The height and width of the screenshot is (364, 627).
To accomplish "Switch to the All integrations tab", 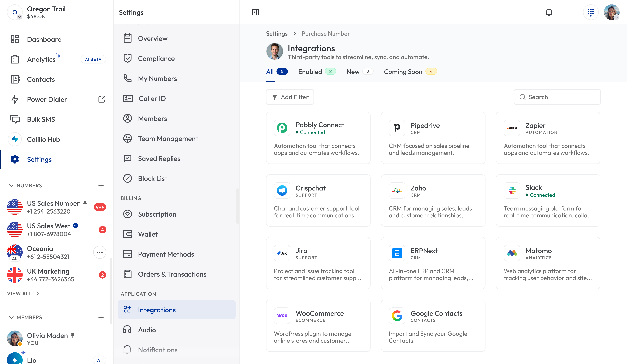I will pos(277,72).
